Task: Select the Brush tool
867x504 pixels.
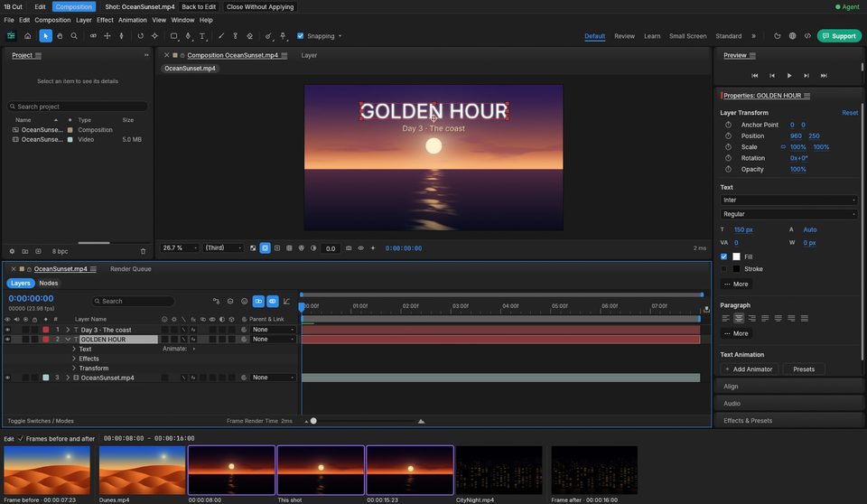Action: pyautogui.click(x=221, y=36)
